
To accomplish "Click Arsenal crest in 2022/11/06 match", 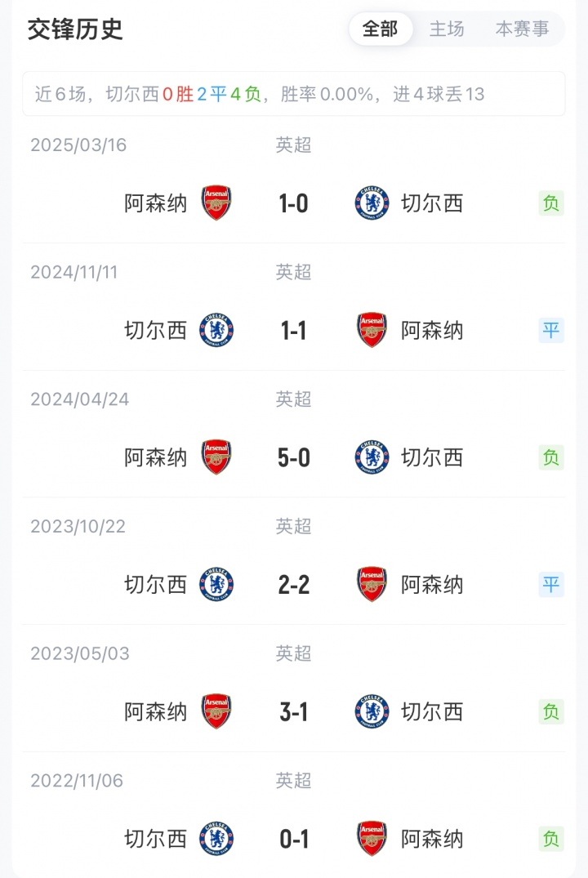I will 372,839.
